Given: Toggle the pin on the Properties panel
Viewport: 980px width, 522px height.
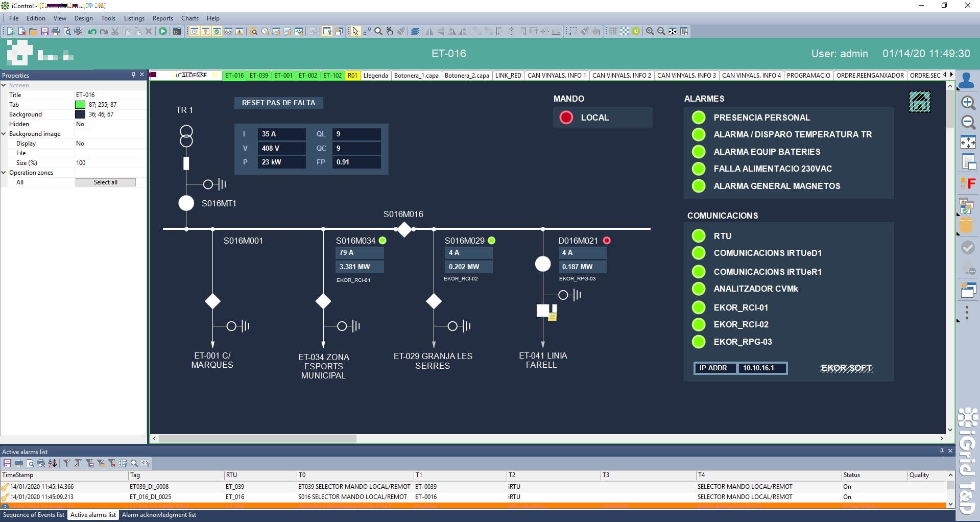Looking at the screenshot, I should tap(134, 75).
